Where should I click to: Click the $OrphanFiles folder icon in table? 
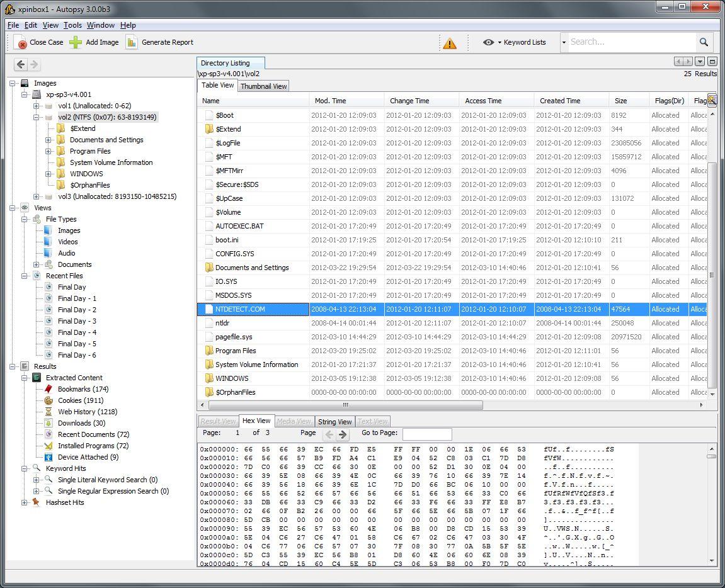pyautogui.click(x=209, y=392)
